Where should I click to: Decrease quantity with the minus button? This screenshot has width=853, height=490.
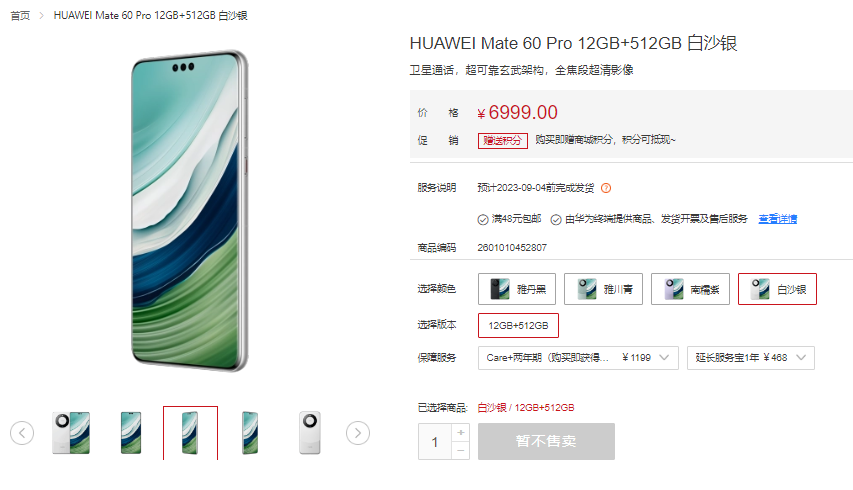461,451
